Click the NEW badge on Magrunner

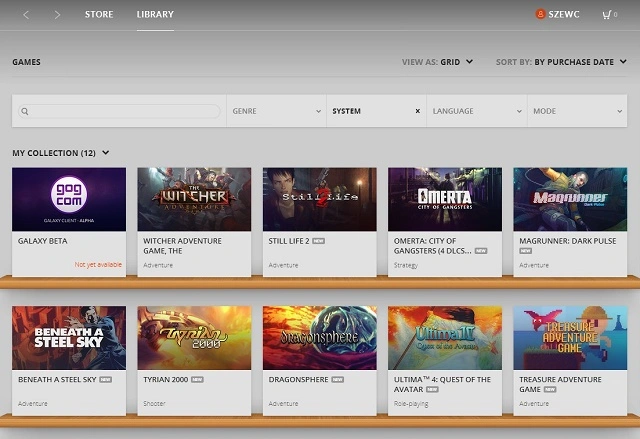coord(526,251)
